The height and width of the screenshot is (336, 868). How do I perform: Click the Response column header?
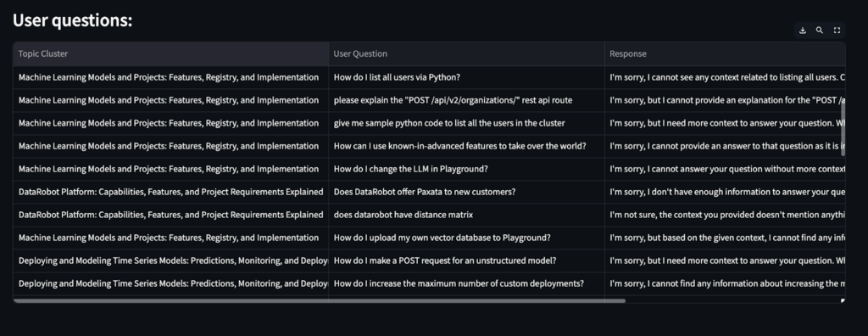(x=726, y=53)
